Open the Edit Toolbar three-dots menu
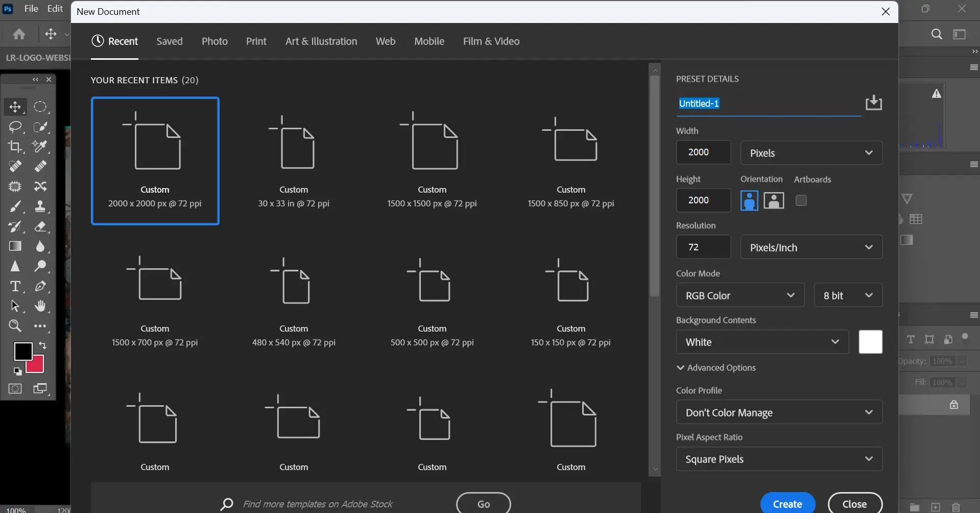The width and height of the screenshot is (980, 513). click(40, 326)
